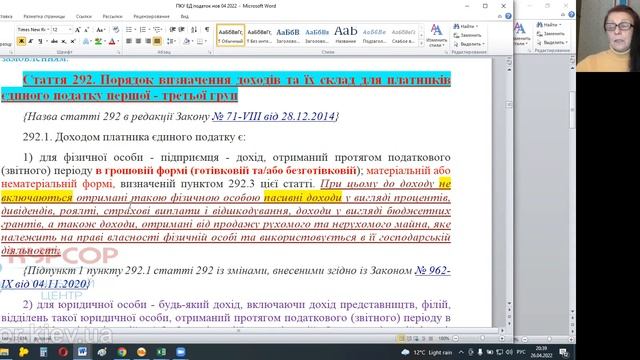This screenshot has height=360, width=640.
Task: Apply the Title (Название) style
Action: tap(346, 35)
